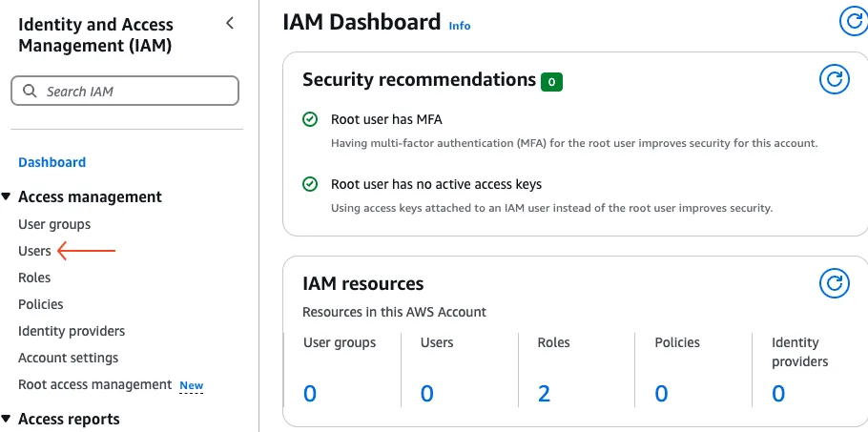The height and width of the screenshot is (432, 868).
Task: Select the access keys security description text
Action: (551, 209)
